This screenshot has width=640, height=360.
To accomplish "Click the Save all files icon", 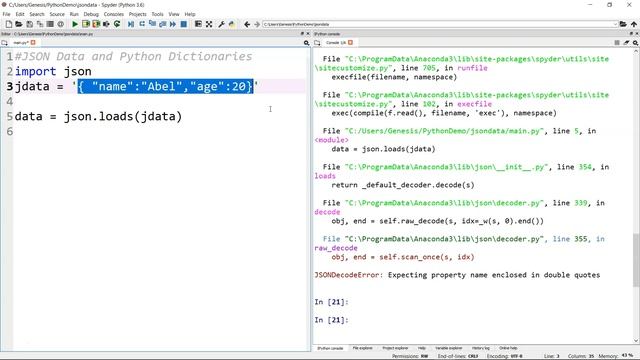I will coord(40,24).
